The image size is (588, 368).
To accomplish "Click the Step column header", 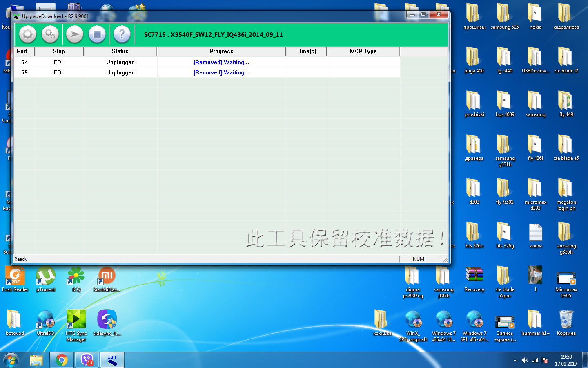I will (59, 51).
